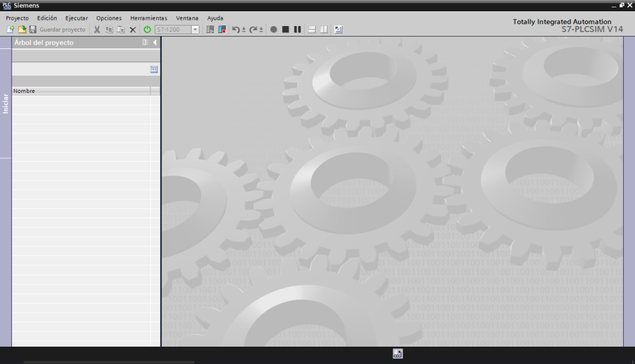Click the delete X icon in toolbar
The width and height of the screenshot is (635, 364).
tap(133, 29)
